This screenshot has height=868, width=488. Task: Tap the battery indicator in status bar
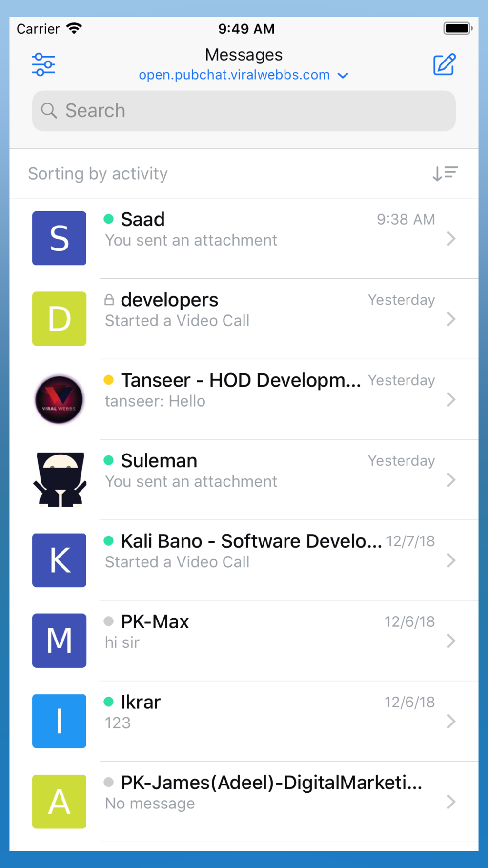tap(458, 28)
